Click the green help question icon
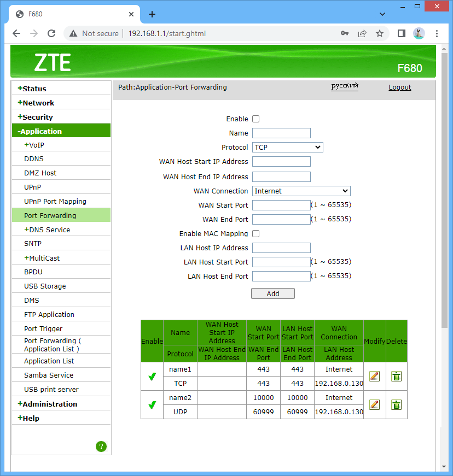This screenshot has width=453, height=476. [101, 446]
